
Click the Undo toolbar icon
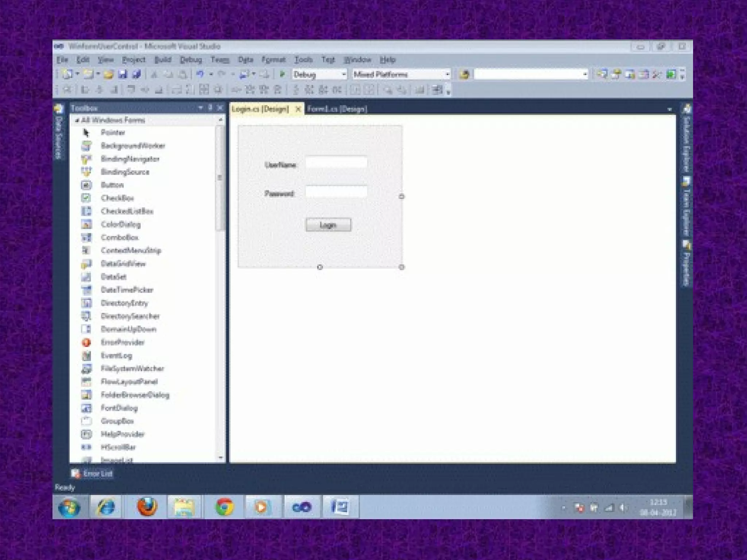(200, 74)
